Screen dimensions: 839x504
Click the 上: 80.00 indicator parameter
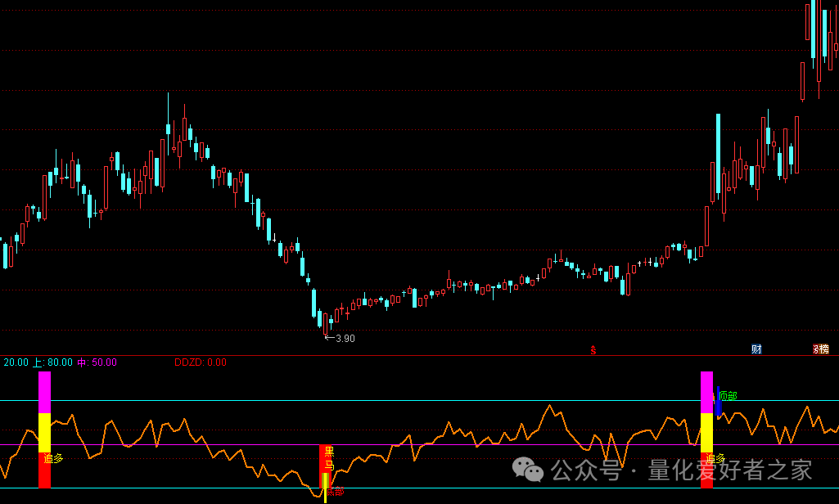tap(52, 362)
